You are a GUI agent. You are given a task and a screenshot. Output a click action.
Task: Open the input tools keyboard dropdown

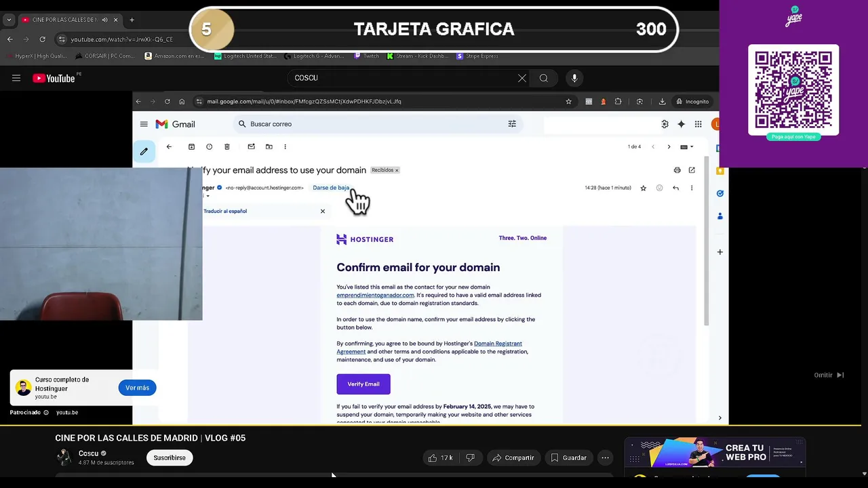pos(687,146)
